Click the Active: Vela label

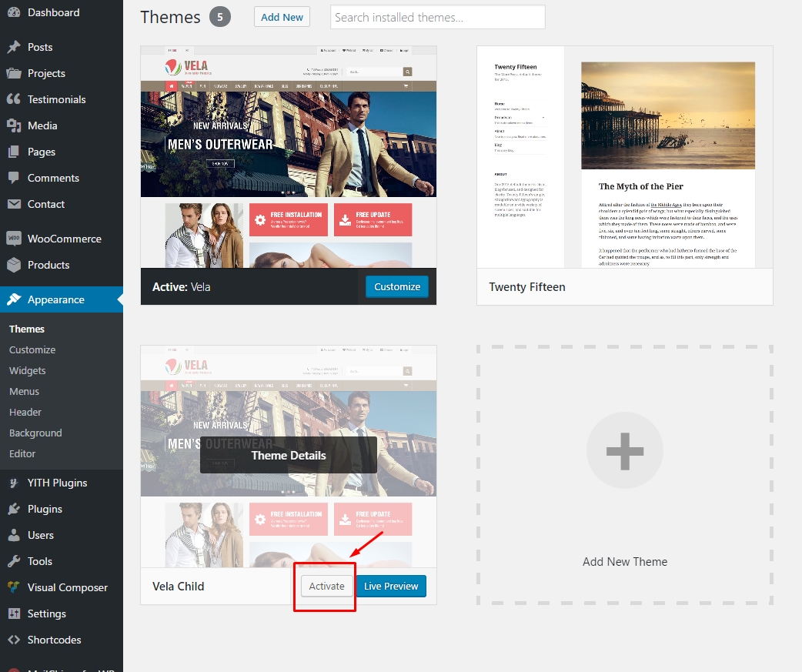[x=181, y=287]
